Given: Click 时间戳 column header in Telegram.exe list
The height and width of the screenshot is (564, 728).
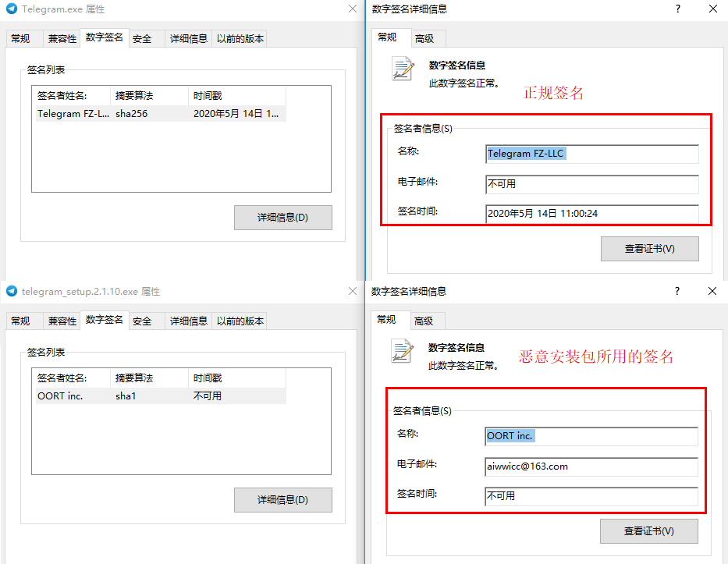Looking at the screenshot, I should pos(237,96).
